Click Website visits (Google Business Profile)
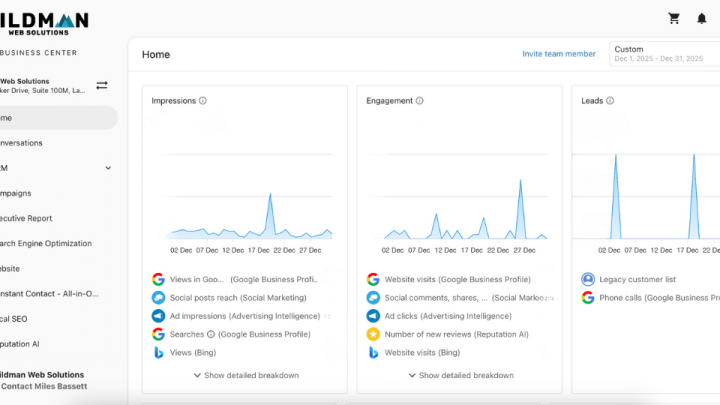This screenshot has width=720, height=405. 457,279
